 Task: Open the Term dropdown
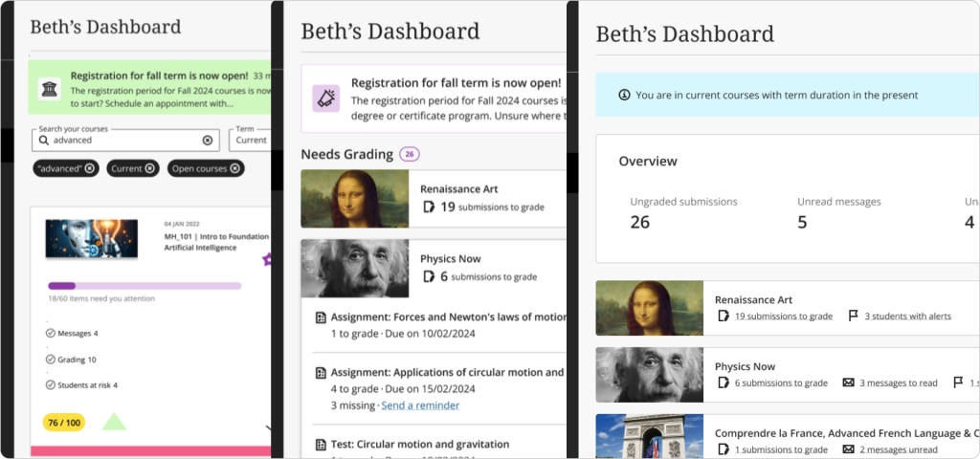(252, 139)
